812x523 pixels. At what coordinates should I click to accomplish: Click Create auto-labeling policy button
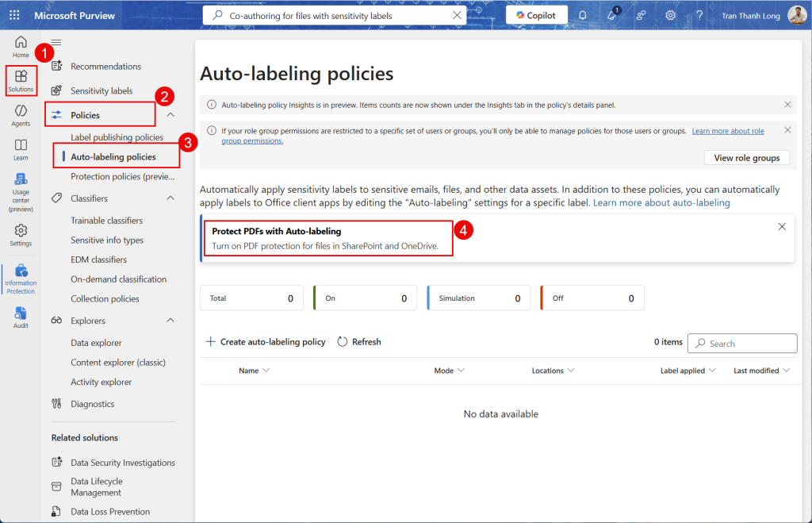[x=266, y=342]
